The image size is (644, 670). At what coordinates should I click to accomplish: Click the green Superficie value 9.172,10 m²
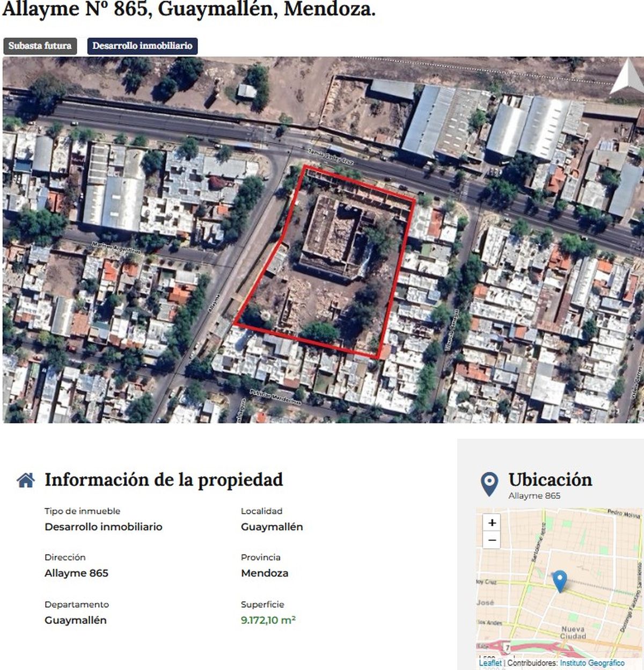point(268,620)
